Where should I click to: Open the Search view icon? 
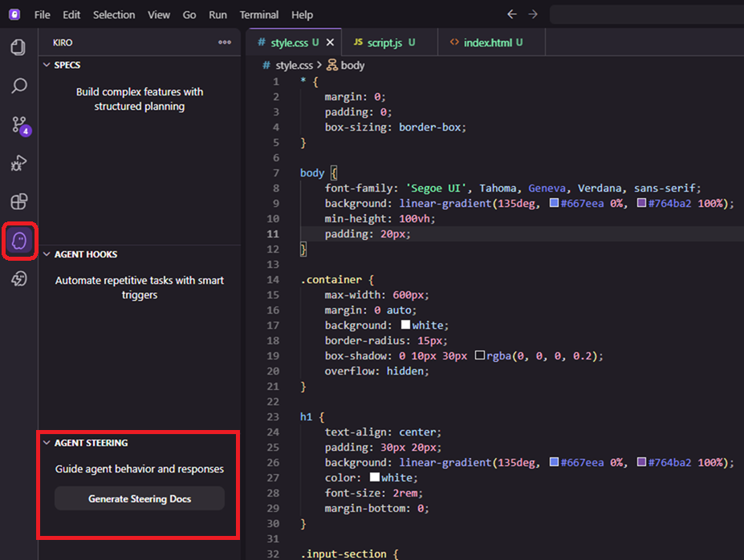tap(18, 86)
